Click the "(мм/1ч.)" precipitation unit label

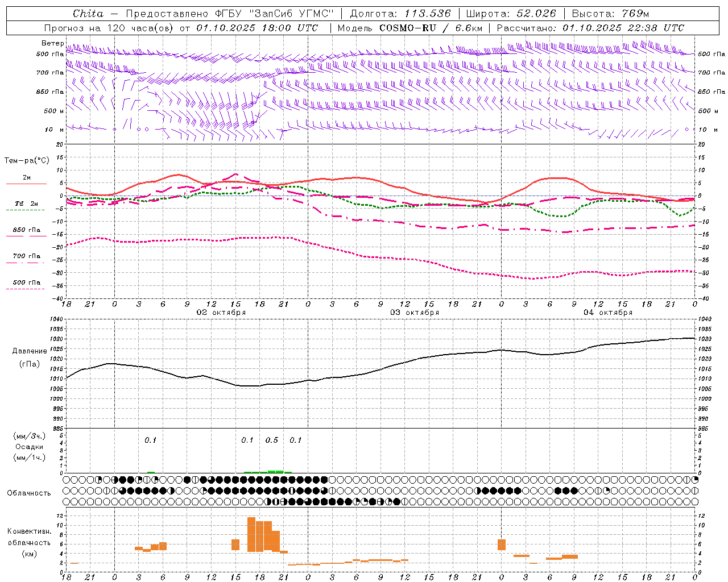[x=30, y=458]
